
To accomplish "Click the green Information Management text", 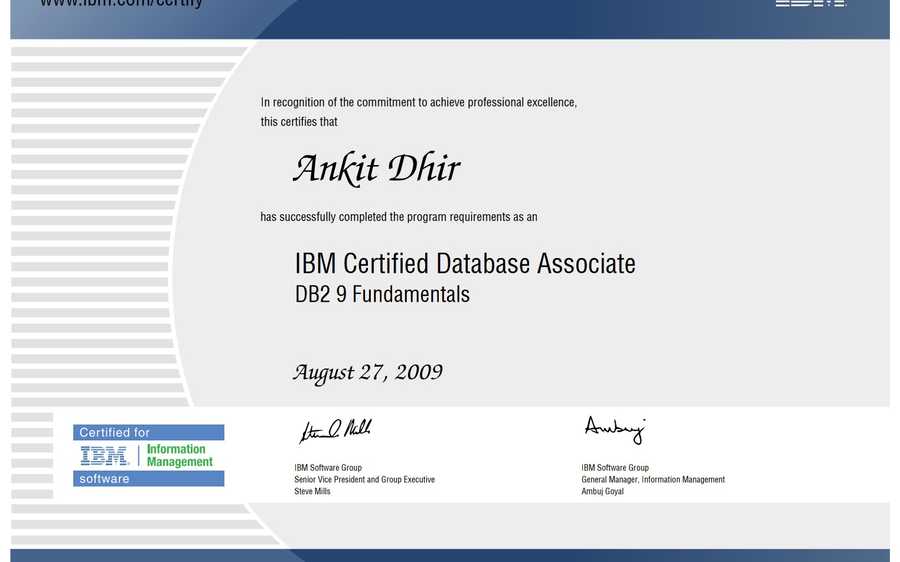I will (180, 455).
